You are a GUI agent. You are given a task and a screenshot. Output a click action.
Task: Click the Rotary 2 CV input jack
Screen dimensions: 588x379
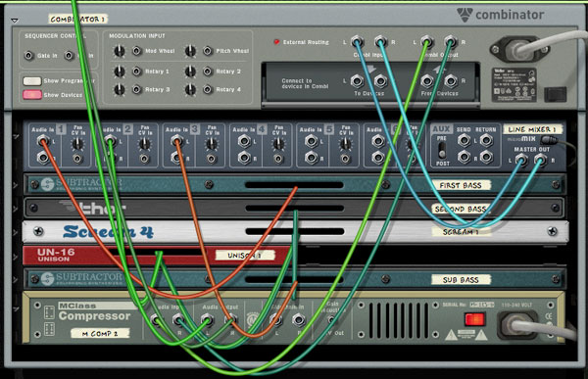[208, 71]
